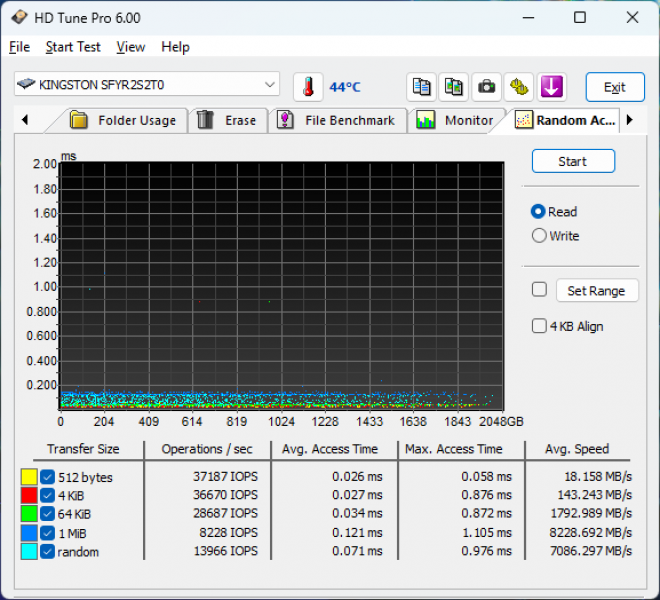
Task: Click the Avg. Speed column header
Action: click(x=577, y=449)
